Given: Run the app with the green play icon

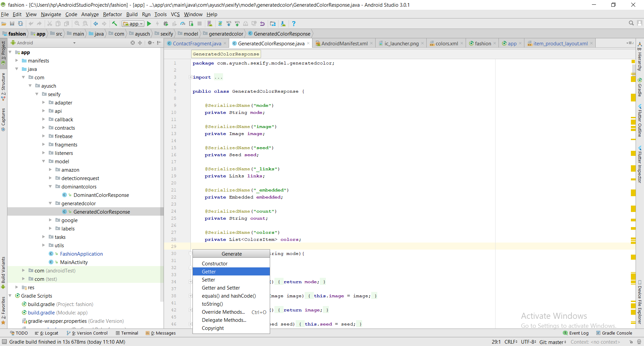Looking at the screenshot, I should tap(149, 24).
